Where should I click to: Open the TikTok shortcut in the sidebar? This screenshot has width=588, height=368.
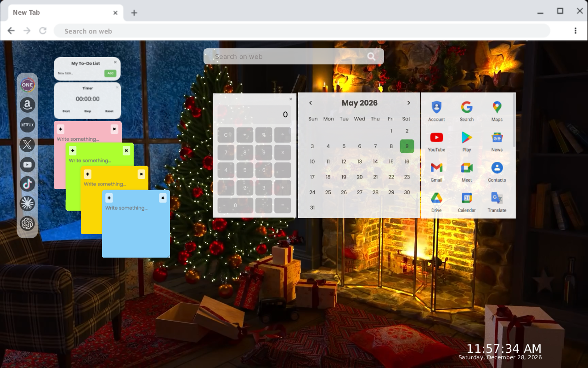[28, 184]
